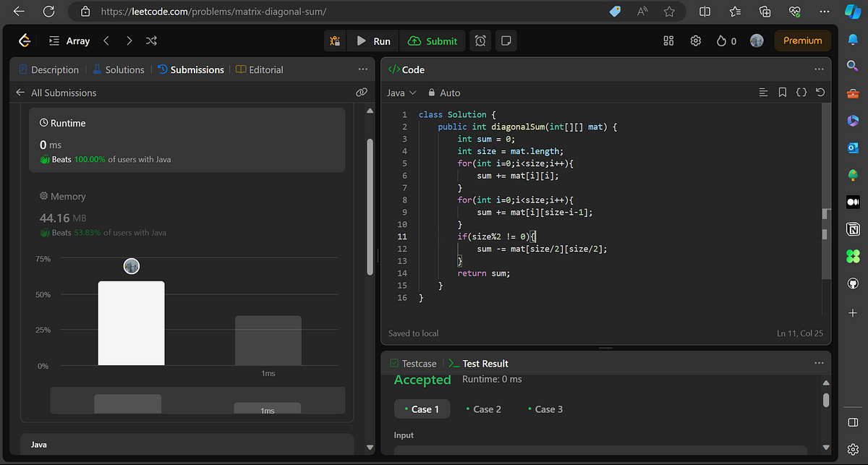The width and height of the screenshot is (868, 465).
Task: Open Test Result panel options ellipsis
Action: [x=819, y=363]
